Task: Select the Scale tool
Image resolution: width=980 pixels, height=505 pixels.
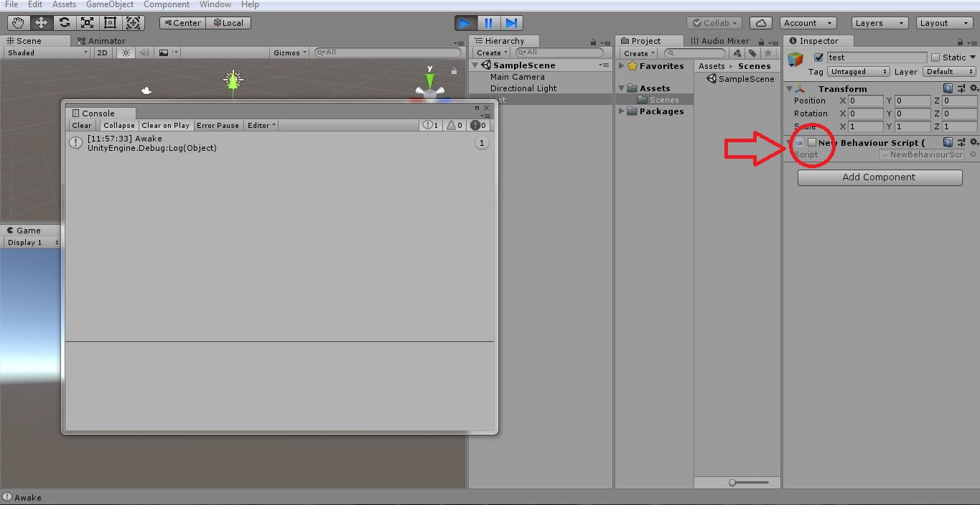Action: [x=87, y=23]
